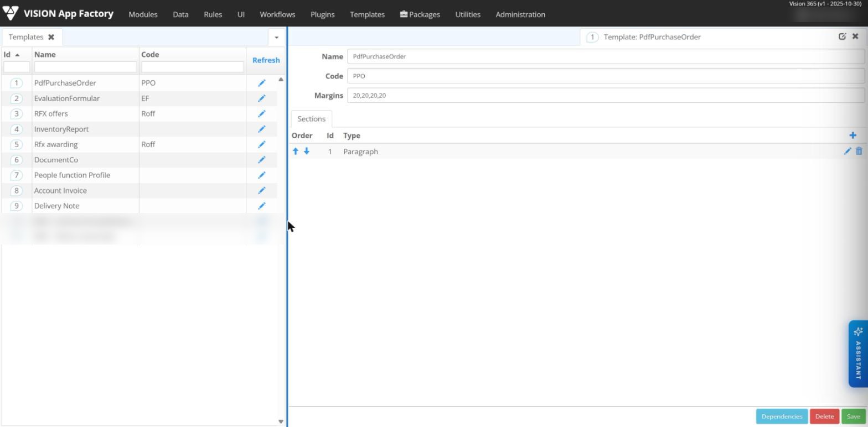Open the Assistant side panel
This screenshot has height=427, width=868.
(x=858, y=354)
